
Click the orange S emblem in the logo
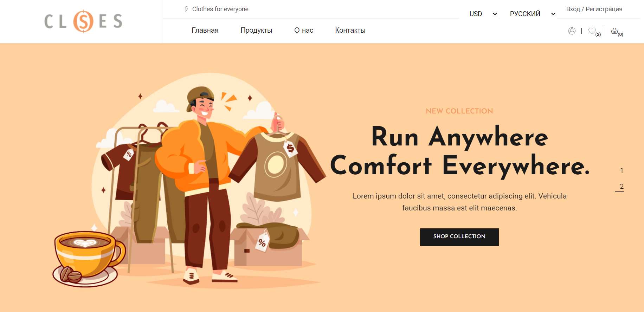click(x=83, y=21)
